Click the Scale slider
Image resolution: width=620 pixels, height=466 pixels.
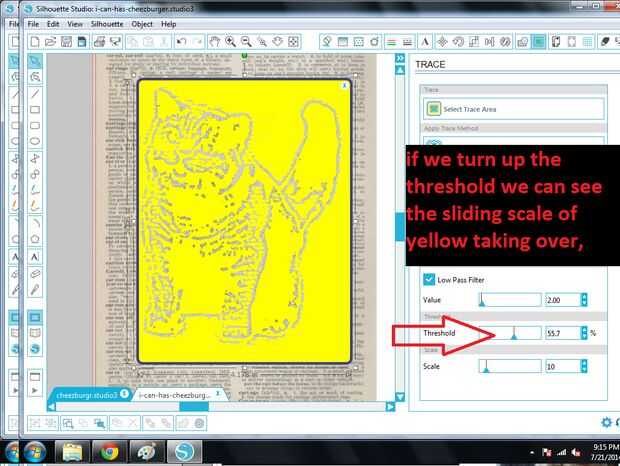510,366
